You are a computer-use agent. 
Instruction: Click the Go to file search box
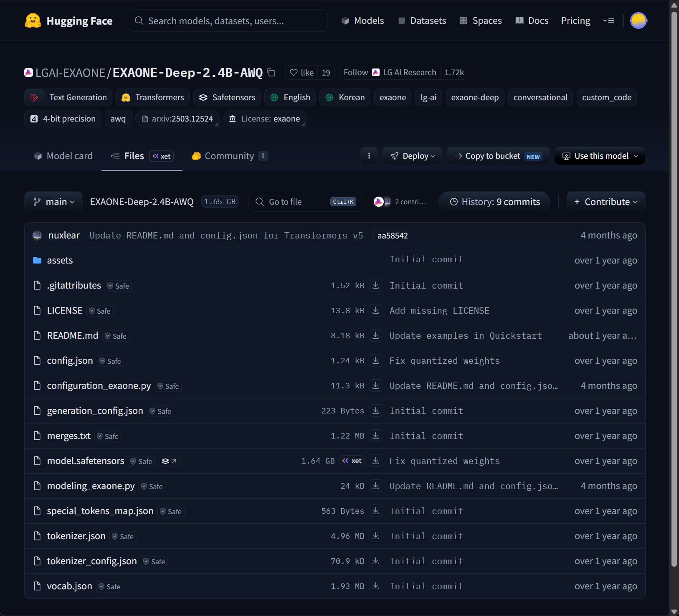point(305,202)
